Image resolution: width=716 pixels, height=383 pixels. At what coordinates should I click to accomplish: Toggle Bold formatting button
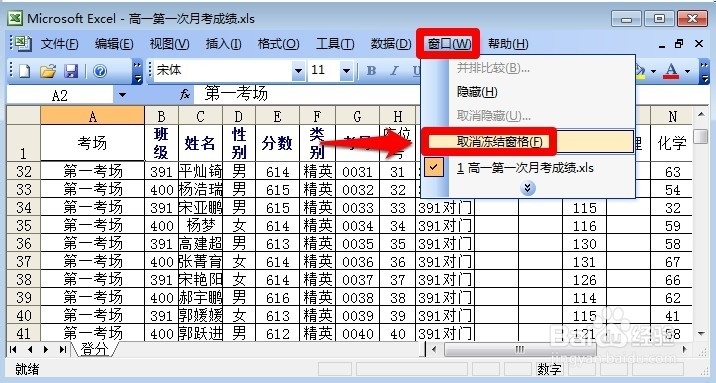pos(371,71)
